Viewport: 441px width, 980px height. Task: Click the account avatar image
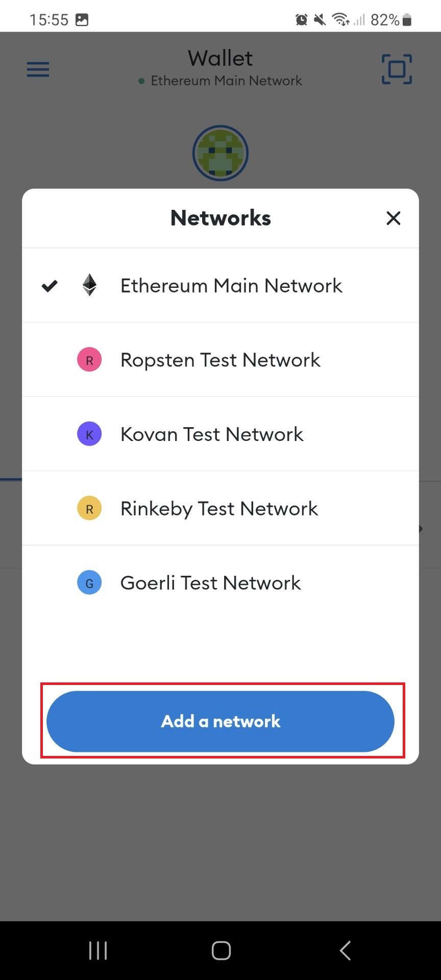(x=220, y=153)
